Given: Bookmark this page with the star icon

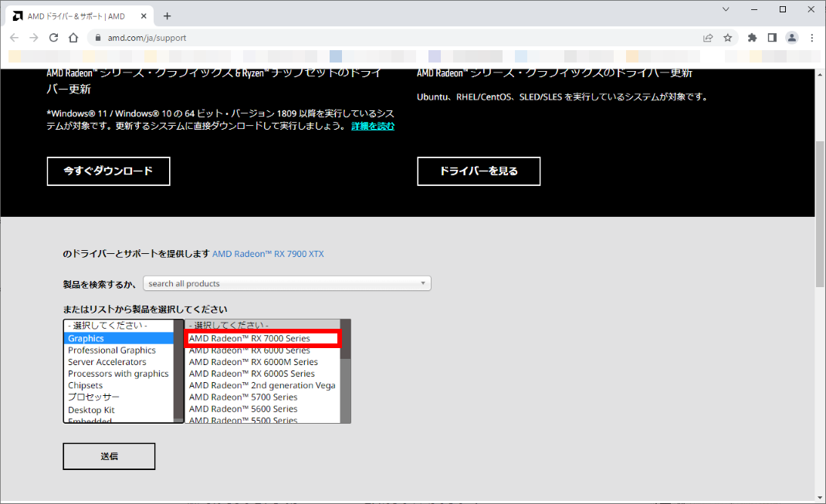Looking at the screenshot, I should pyautogui.click(x=727, y=38).
